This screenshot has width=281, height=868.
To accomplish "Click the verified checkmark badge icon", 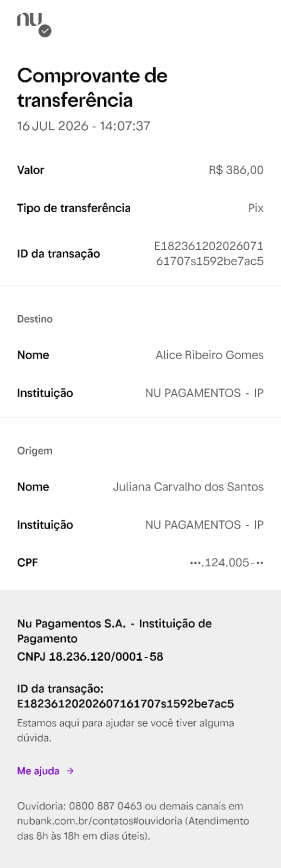I will point(46,31).
